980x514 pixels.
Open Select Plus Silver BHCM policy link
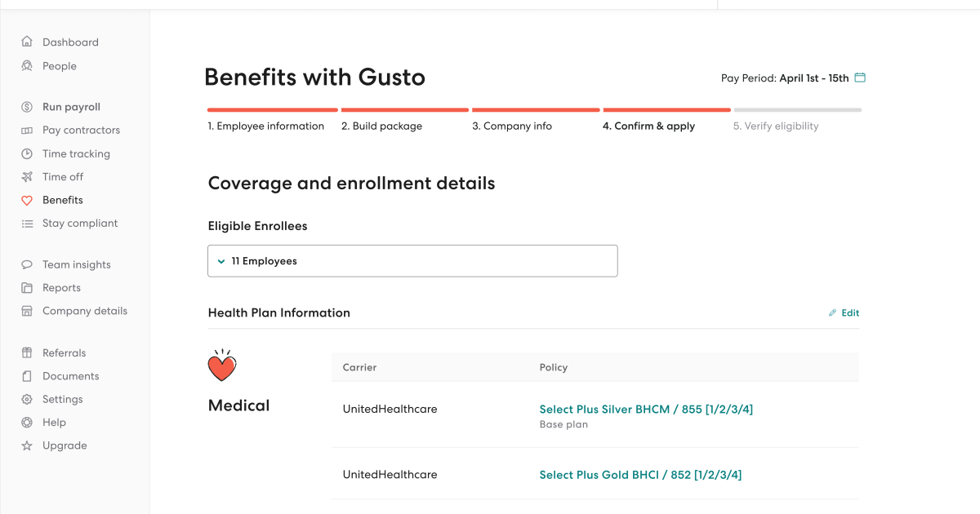646,410
